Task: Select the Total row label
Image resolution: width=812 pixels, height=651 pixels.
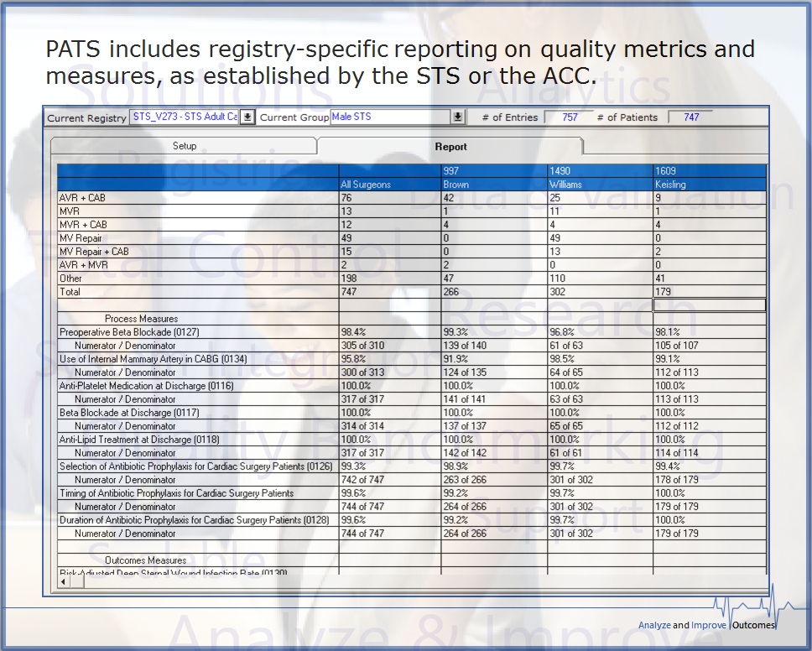Action: 198,292
